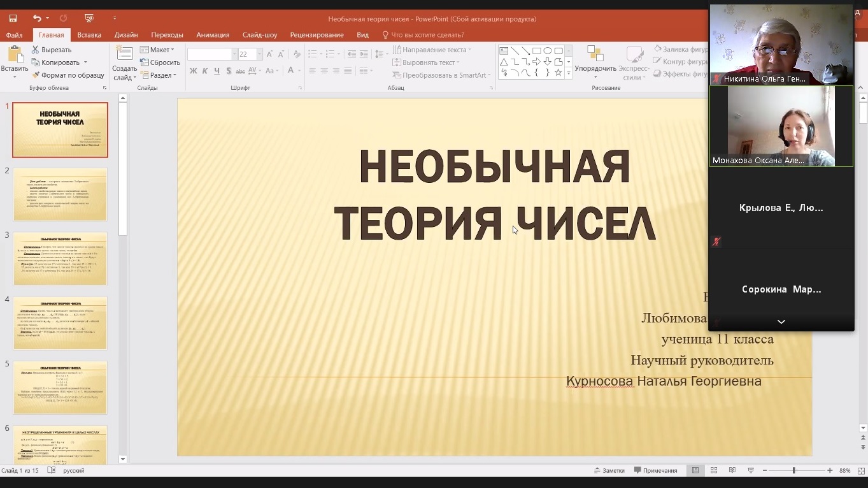Start slideshow from beginning icon in quick access toolbar
The width and height of the screenshot is (868, 492).
(89, 18)
